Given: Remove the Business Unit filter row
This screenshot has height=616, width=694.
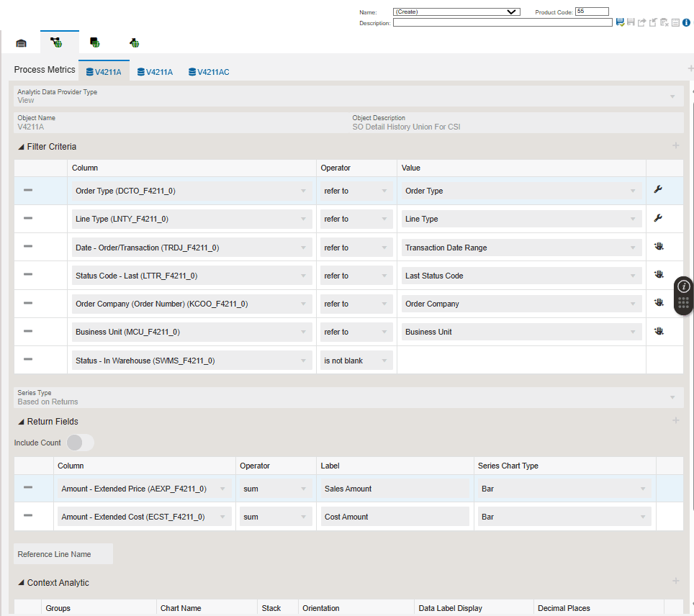Looking at the screenshot, I should (28, 331).
